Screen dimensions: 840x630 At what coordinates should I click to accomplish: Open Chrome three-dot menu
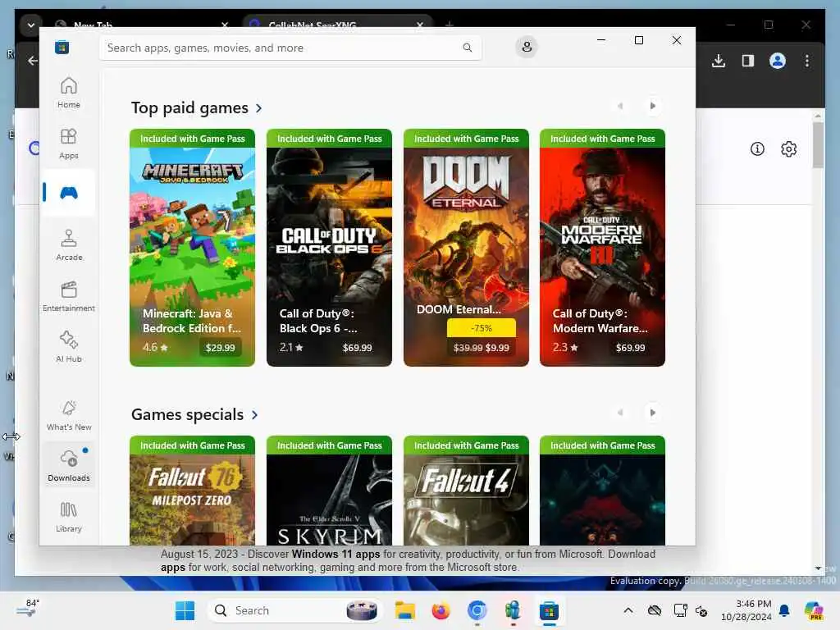807,61
